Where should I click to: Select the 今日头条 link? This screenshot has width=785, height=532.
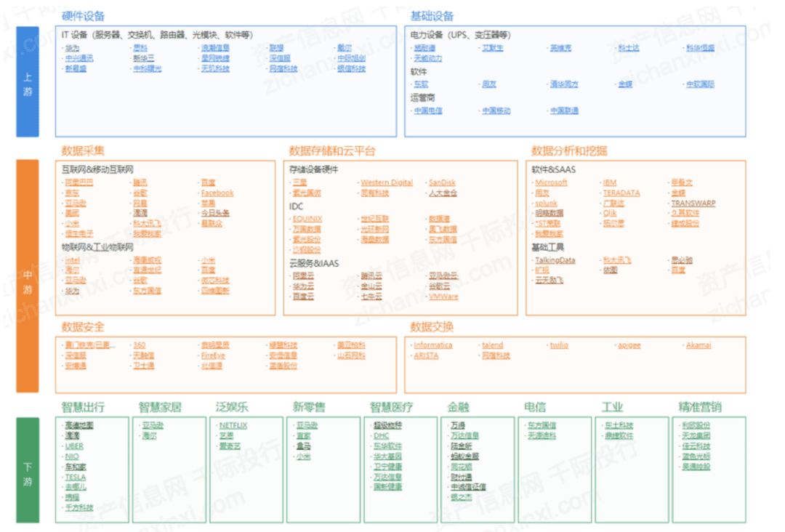pyautogui.click(x=214, y=213)
